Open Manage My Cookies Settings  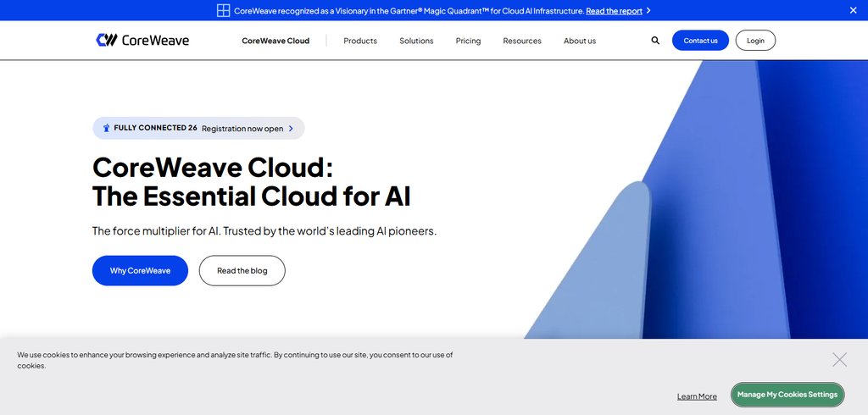(787, 395)
